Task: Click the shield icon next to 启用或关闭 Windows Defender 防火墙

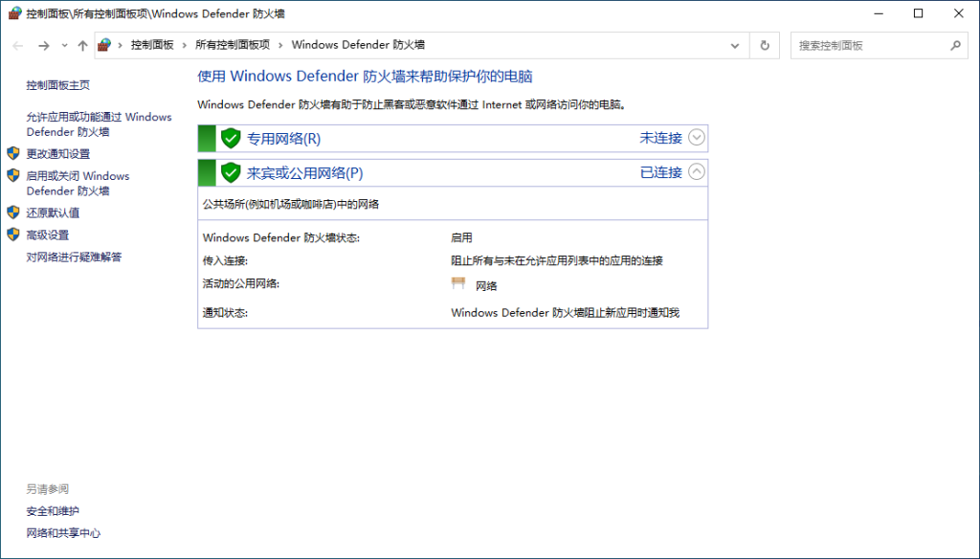Action: tap(11, 176)
